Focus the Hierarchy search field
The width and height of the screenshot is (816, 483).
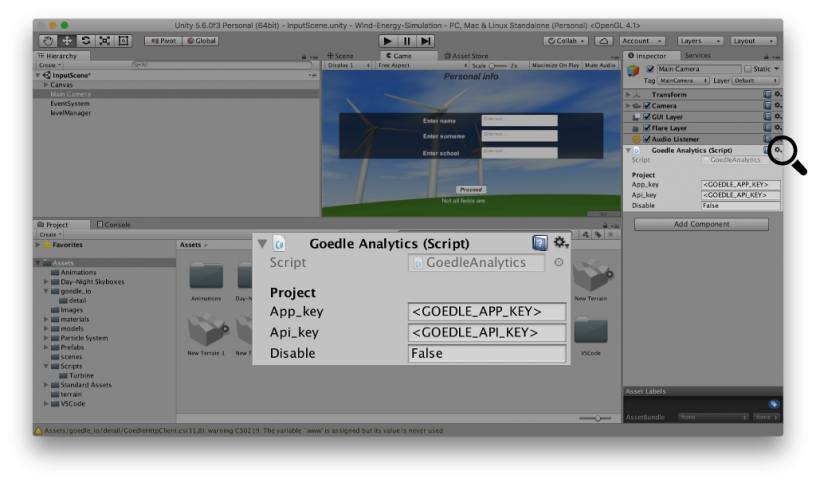(x=222, y=65)
